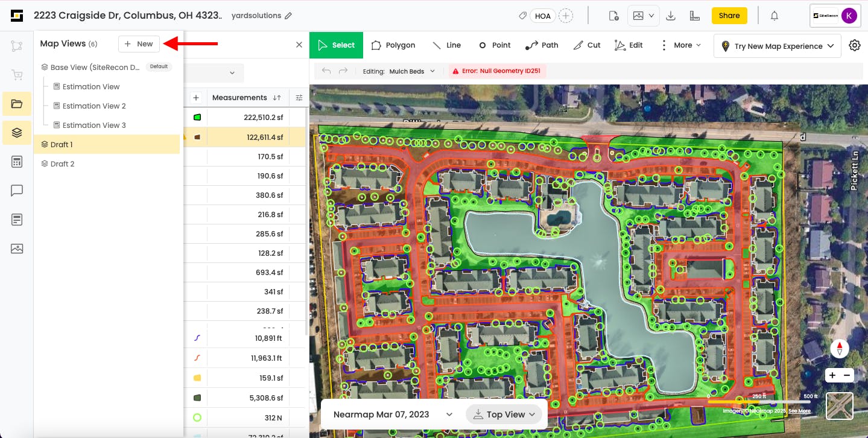
Task: Open the layers icon in left sidebar
Action: 17,133
